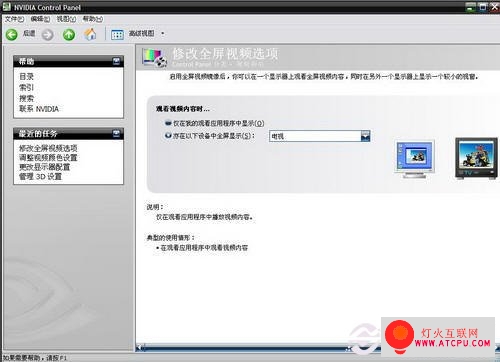Open the 编辑 menu
500x362 pixels.
(40, 19)
